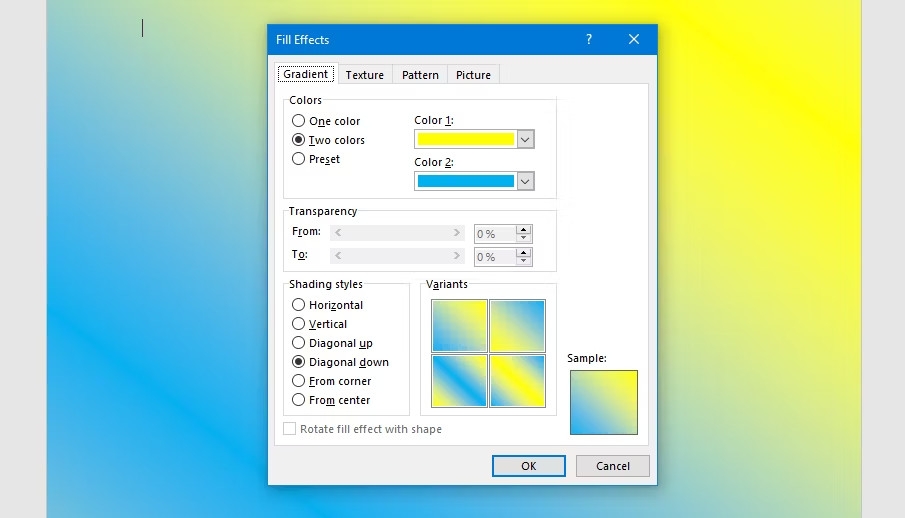Click the To transparency slider track
The width and height of the screenshot is (905, 518).
tap(397, 256)
